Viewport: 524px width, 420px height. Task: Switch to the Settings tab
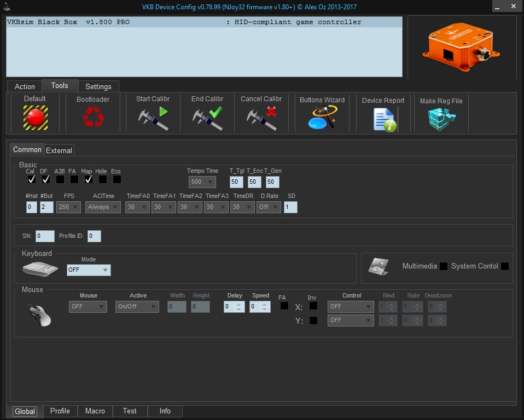[x=98, y=86]
